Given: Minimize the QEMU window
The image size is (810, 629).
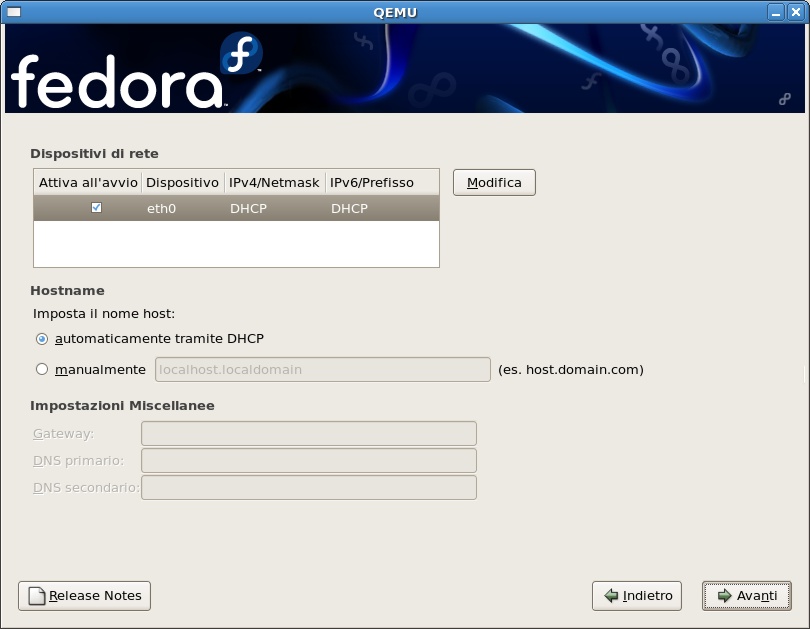Looking at the screenshot, I should click(775, 12).
